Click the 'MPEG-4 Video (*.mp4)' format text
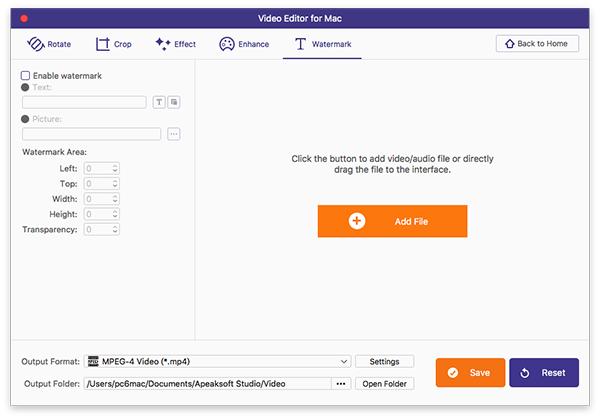600x419 pixels. tap(146, 361)
